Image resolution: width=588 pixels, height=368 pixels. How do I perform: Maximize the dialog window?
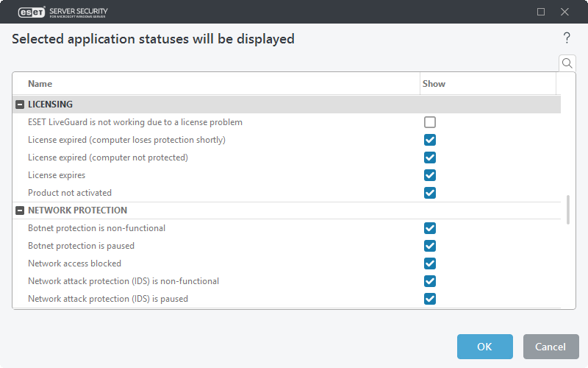click(541, 12)
